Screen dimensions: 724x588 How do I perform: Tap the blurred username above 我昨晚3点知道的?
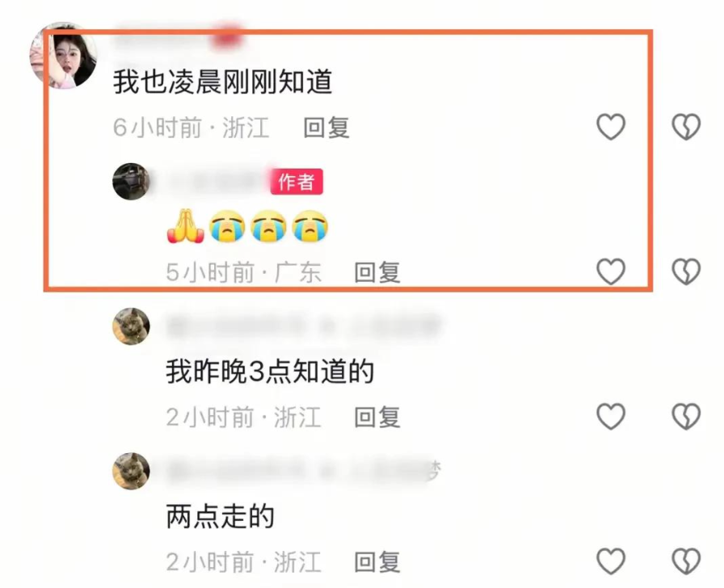[x=303, y=325]
